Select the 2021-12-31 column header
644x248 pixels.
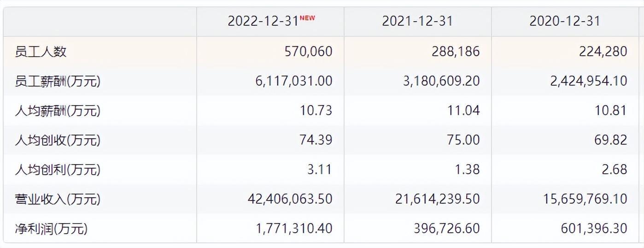417,21
